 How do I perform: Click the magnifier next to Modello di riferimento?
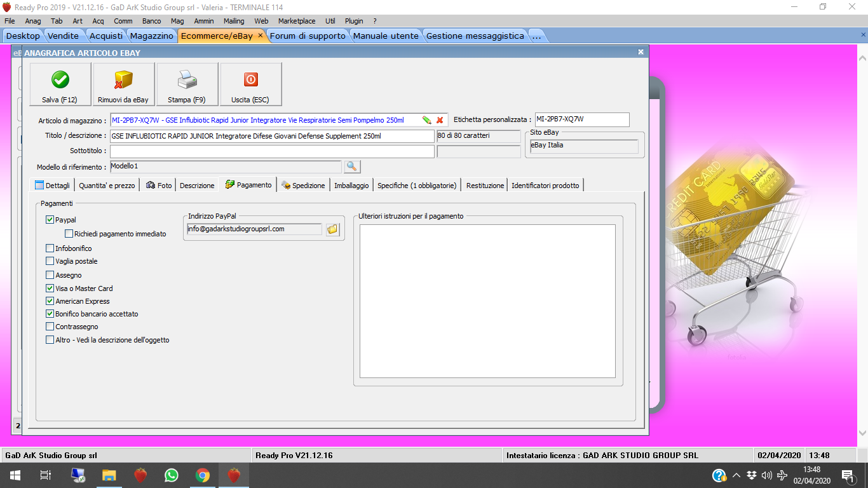(x=351, y=166)
